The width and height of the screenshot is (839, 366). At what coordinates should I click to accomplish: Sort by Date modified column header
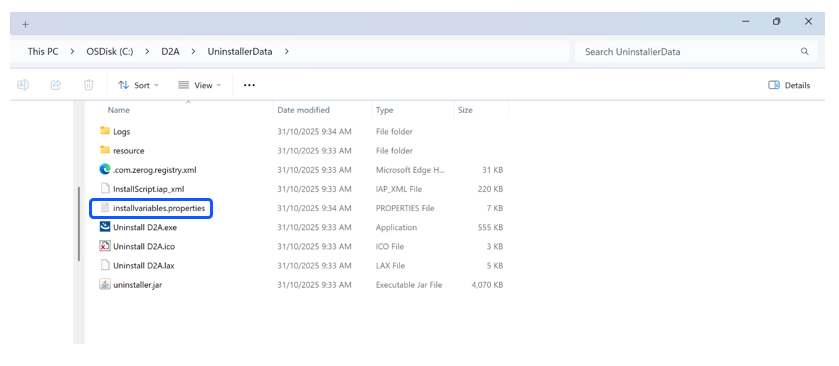coord(303,110)
